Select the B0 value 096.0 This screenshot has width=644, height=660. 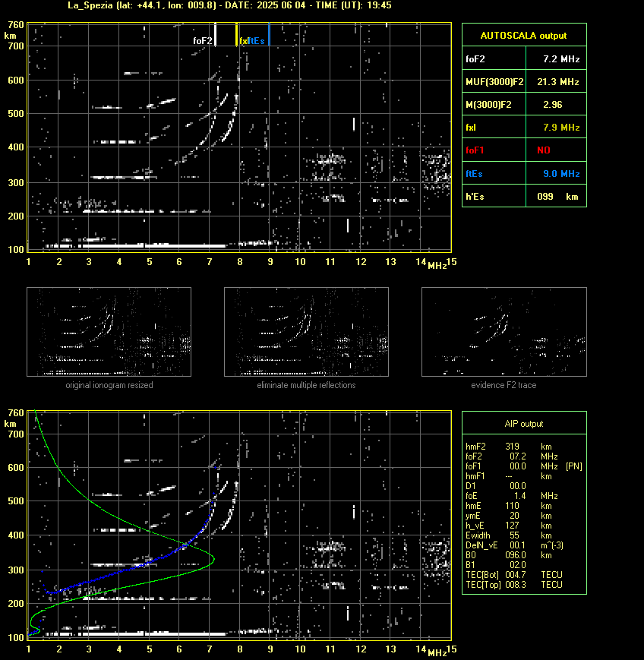pyautogui.click(x=516, y=555)
